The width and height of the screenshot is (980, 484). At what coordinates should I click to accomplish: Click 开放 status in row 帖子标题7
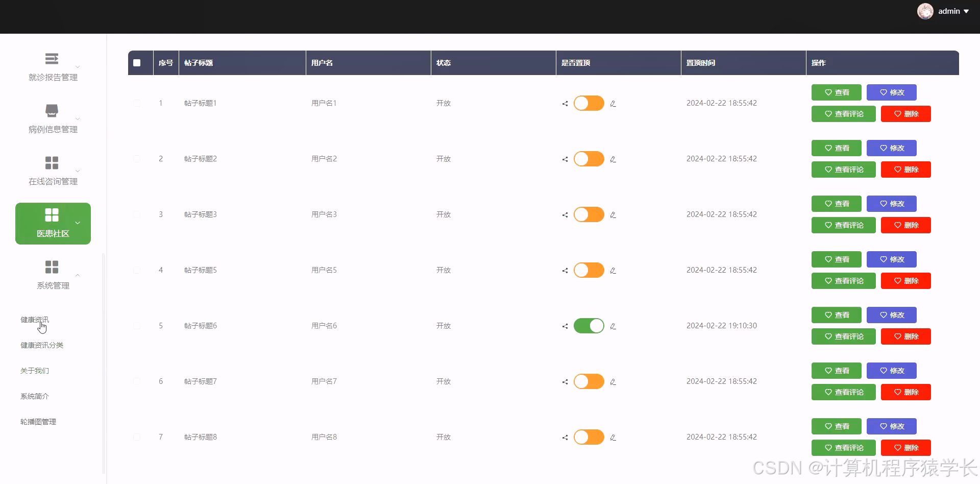[444, 381]
